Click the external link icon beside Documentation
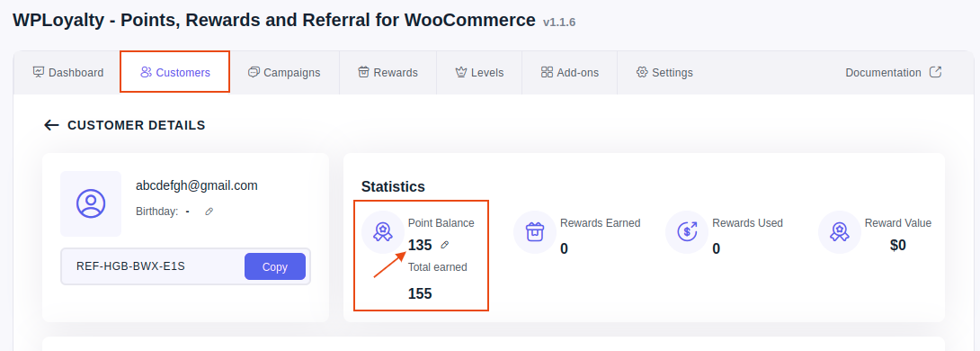Screen dimensions: 980x351 click(935, 72)
